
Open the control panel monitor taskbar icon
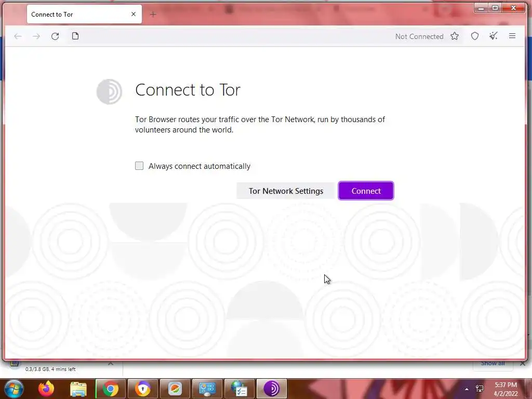point(207,389)
